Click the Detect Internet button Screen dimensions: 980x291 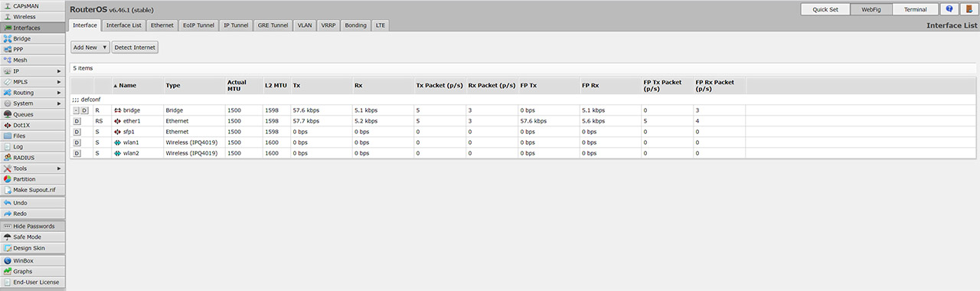135,47
